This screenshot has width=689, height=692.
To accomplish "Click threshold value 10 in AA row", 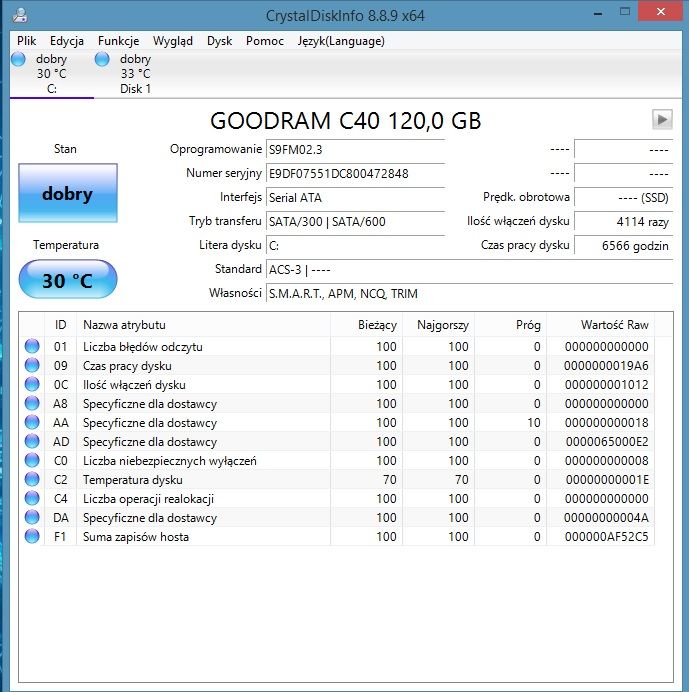I will point(534,422).
